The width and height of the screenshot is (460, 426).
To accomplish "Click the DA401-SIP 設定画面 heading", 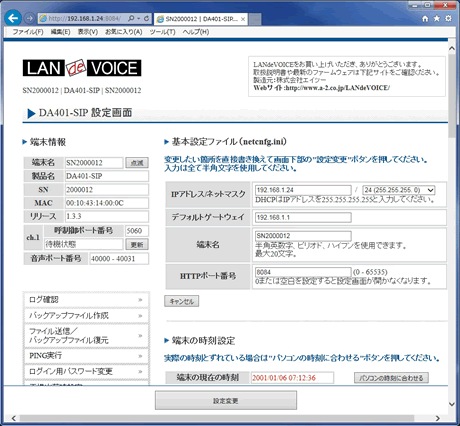I will coord(85,113).
